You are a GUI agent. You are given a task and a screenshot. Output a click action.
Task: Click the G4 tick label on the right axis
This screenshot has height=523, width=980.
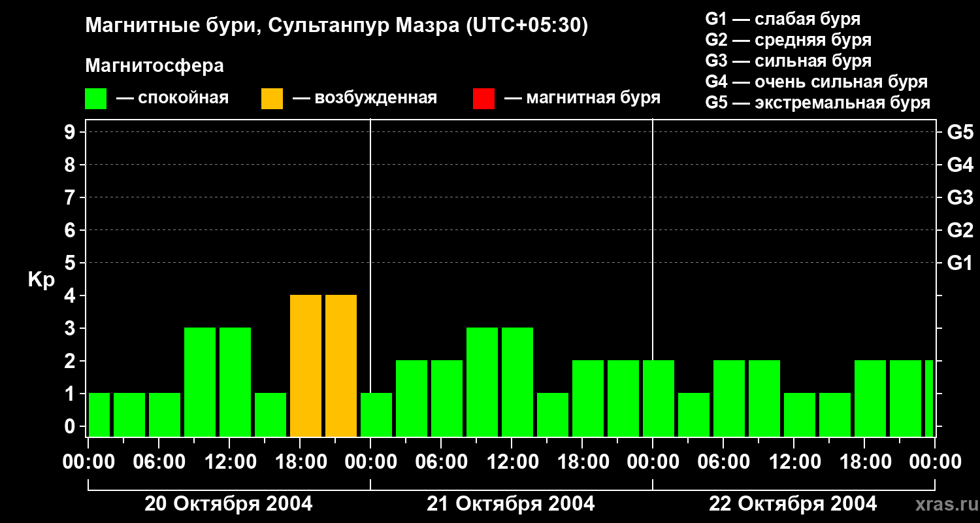click(960, 165)
